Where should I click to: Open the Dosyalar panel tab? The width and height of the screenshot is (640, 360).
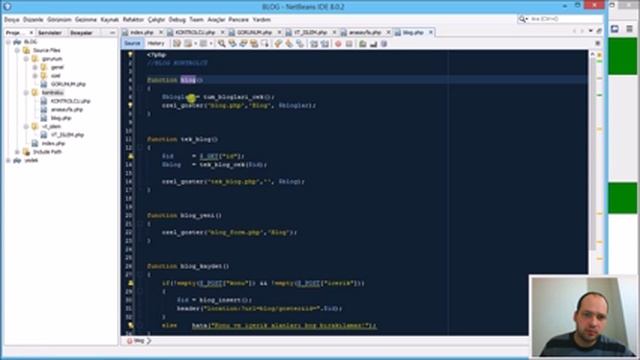(81, 33)
